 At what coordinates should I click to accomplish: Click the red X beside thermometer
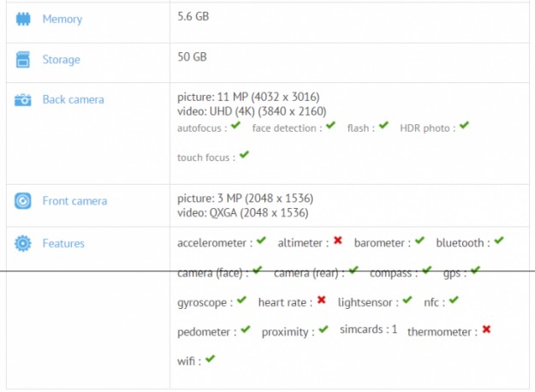[486, 330]
